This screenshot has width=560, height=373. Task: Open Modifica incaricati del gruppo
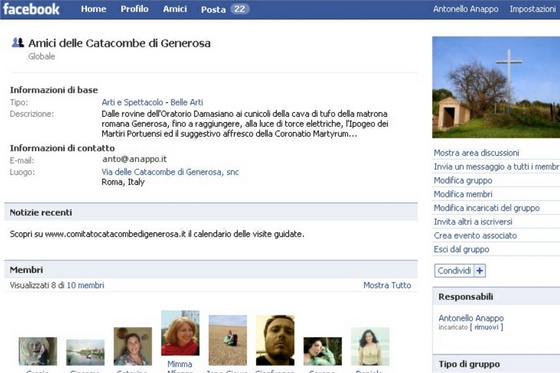(486, 208)
